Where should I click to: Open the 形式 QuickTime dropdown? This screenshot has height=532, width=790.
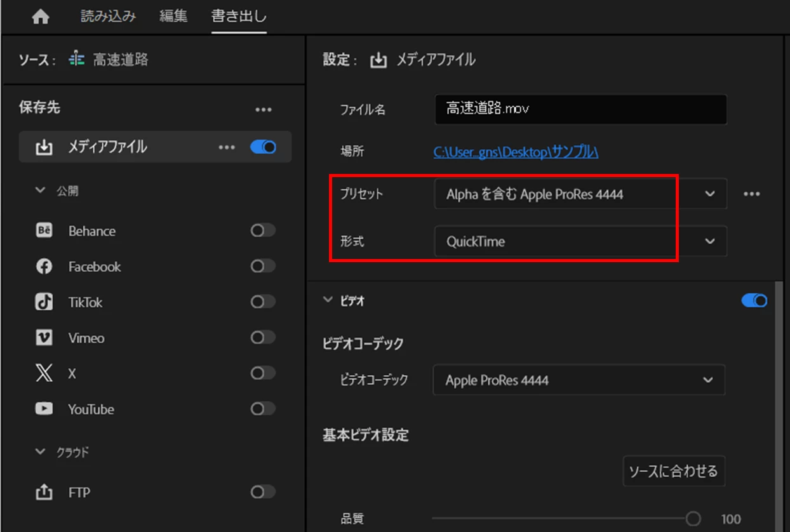coord(580,241)
